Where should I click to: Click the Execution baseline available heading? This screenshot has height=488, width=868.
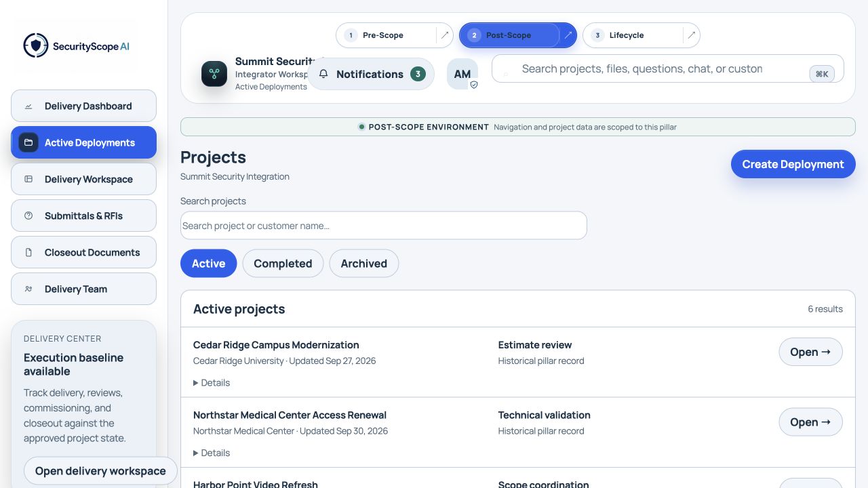[74, 365]
